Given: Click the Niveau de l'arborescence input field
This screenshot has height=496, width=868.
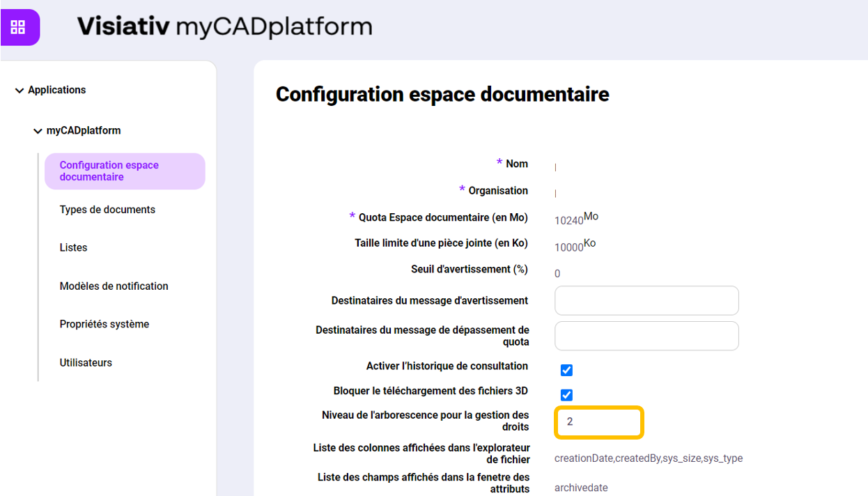Looking at the screenshot, I should click(x=598, y=422).
